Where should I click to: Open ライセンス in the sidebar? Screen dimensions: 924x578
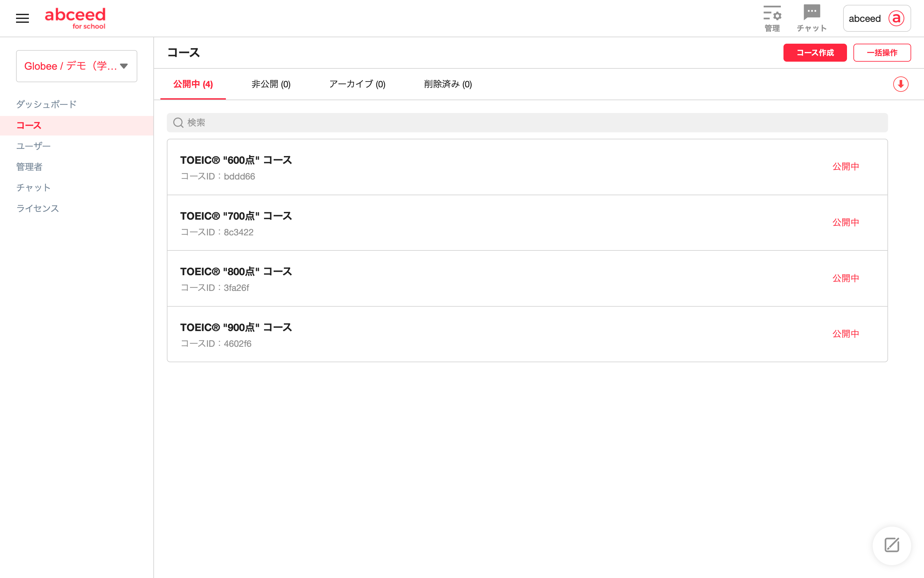click(38, 208)
